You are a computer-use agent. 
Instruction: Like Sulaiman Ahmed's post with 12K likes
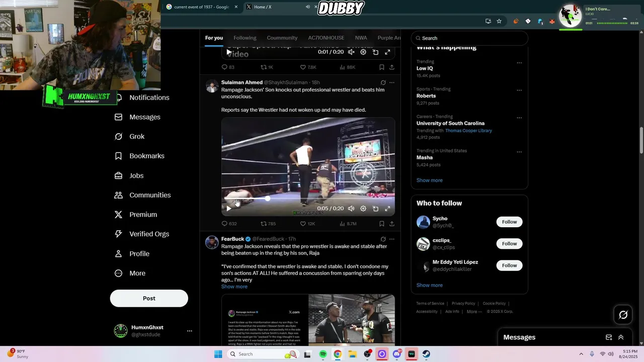(307, 224)
